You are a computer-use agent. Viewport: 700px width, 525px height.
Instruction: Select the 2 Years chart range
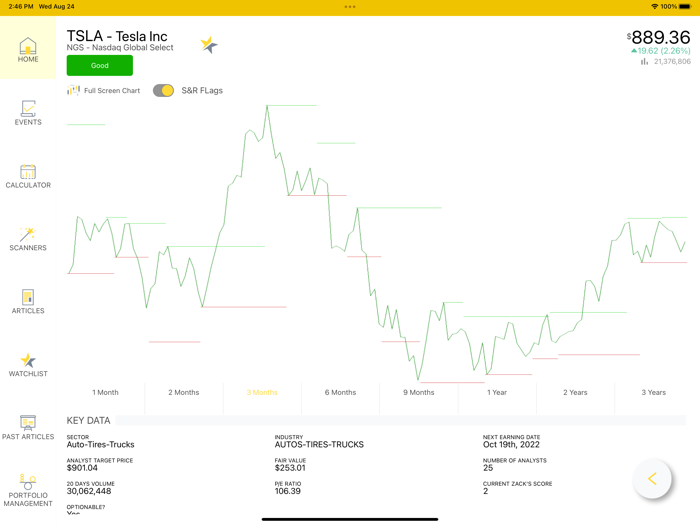(x=575, y=392)
